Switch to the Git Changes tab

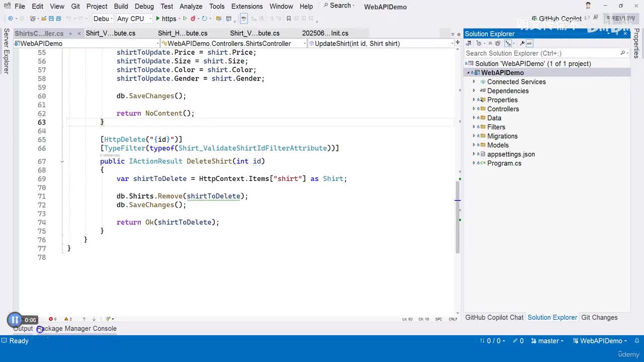(599, 318)
